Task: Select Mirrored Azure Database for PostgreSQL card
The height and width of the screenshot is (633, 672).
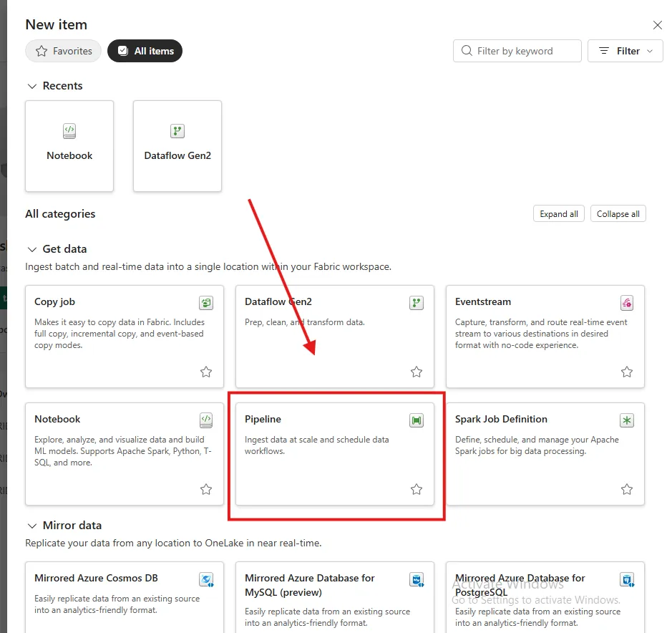Action: (x=545, y=597)
